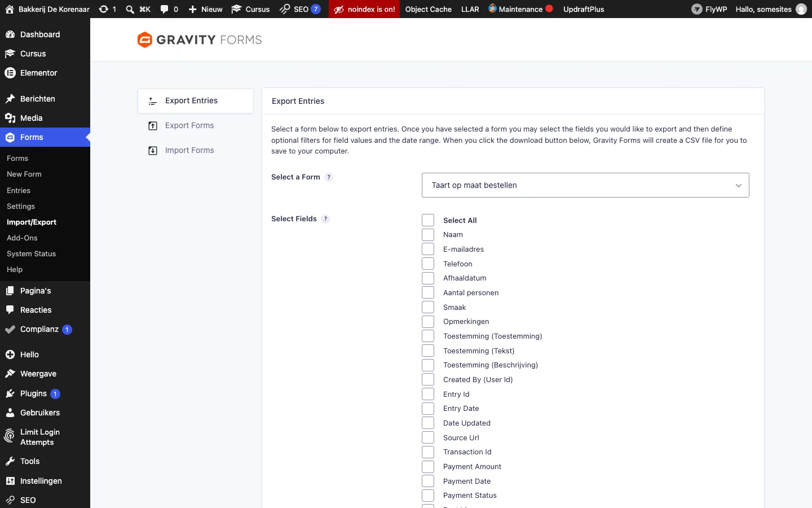Open the Bakkerij De Korenaar site link
This screenshot has height=508, width=812.
[x=47, y=9]
